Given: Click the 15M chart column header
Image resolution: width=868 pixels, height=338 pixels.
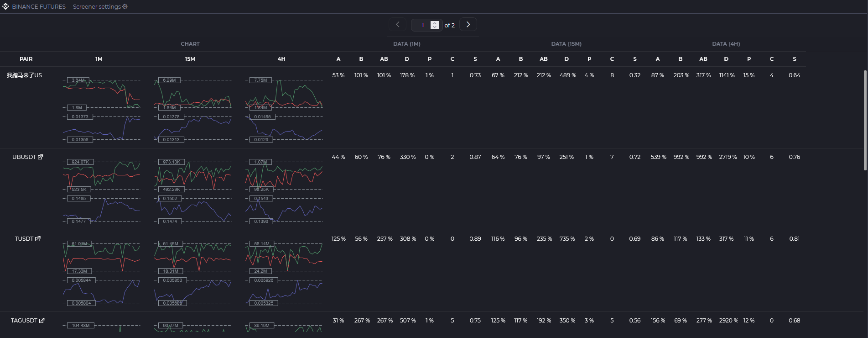Looking at the screenshot, I should [190, 59].
